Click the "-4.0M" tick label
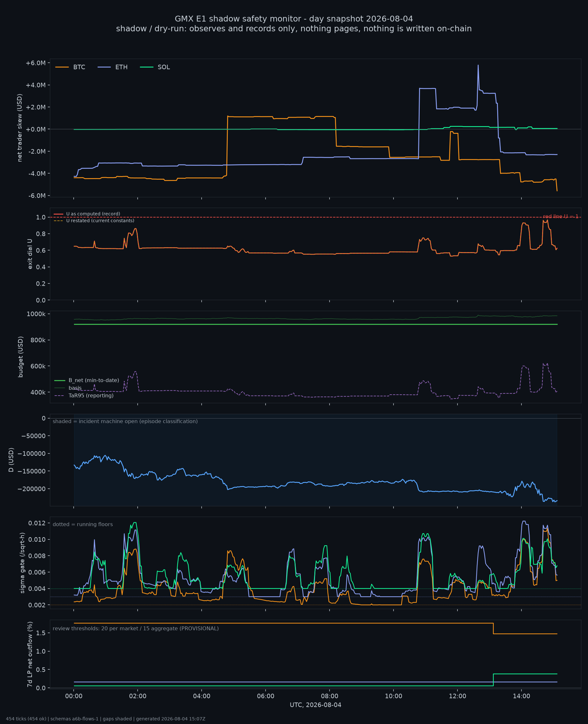Screen dimensions: 588x724 (36, 174)
